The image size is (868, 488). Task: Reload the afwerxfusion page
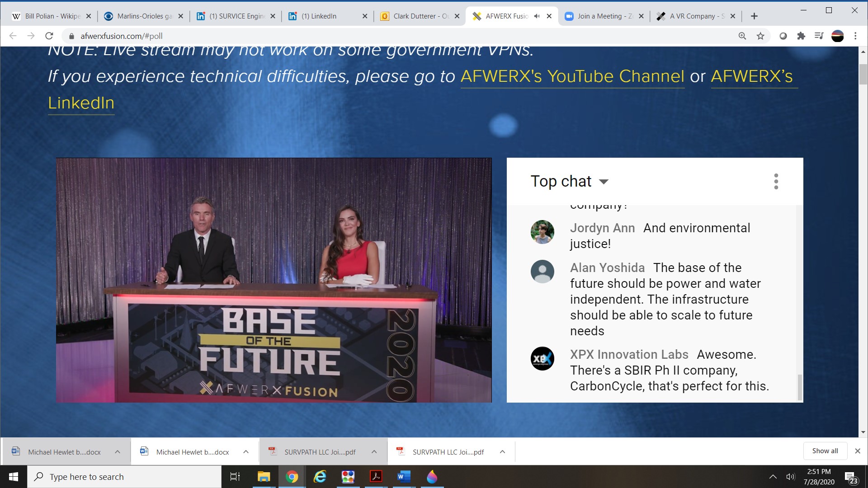[x=49, y=36]
